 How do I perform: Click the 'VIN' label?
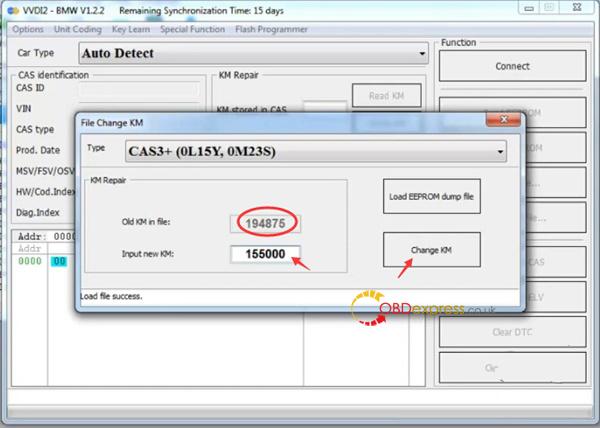pos(23,109)
